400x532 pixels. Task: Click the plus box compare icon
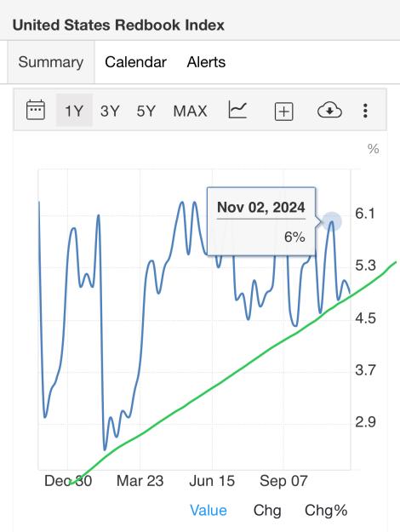283,112
